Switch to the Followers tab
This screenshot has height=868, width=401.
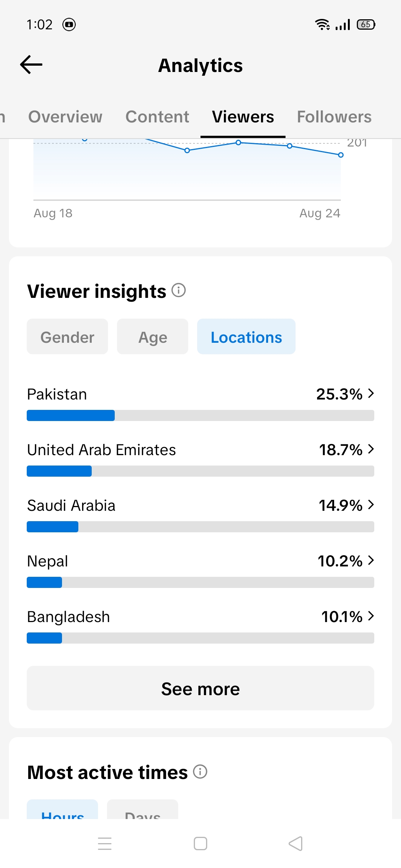334,117
